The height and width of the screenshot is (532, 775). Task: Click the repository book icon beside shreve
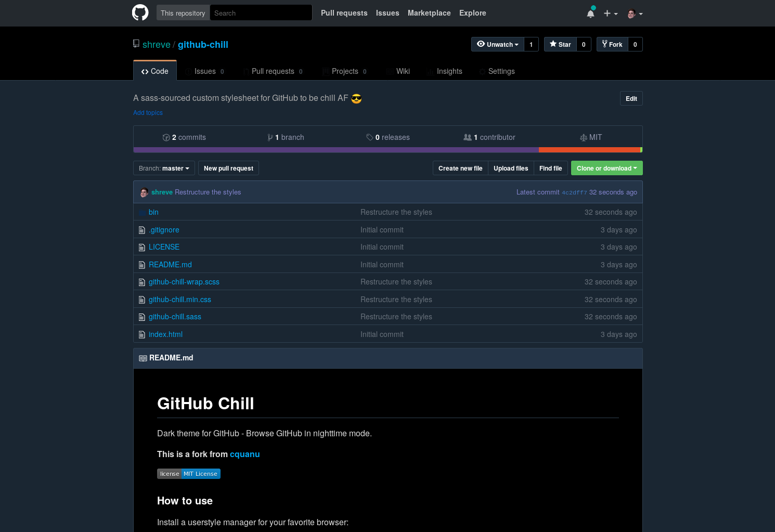[x=136, y=44]
